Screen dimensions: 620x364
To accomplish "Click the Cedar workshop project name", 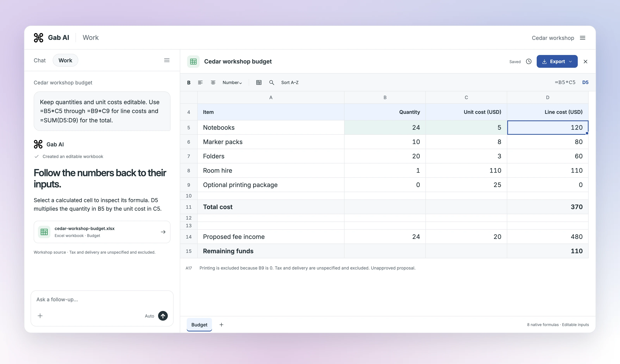I will click(553, 38).
